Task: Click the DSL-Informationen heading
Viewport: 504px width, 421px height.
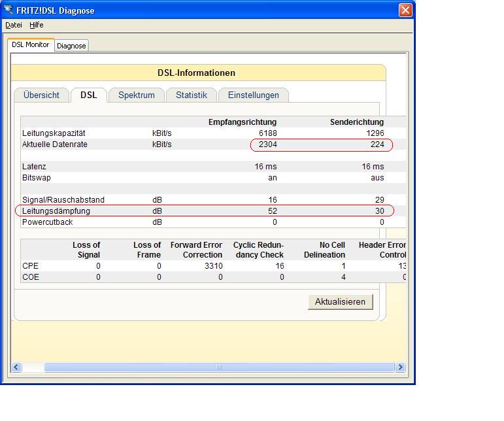Action: pyautogui.click(x=196, y=73)
